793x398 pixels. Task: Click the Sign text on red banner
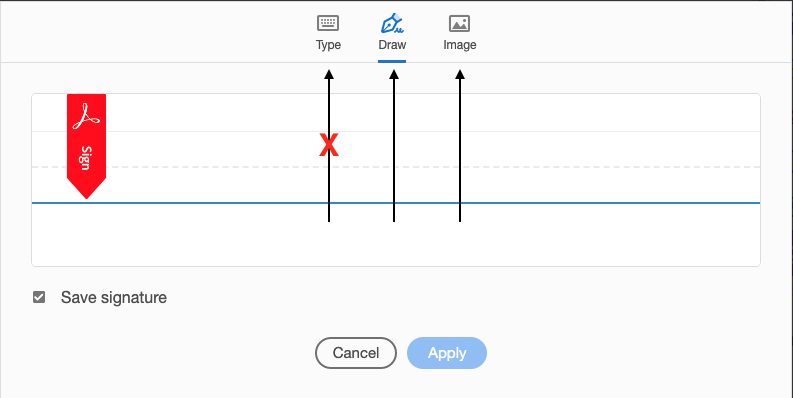86,158
